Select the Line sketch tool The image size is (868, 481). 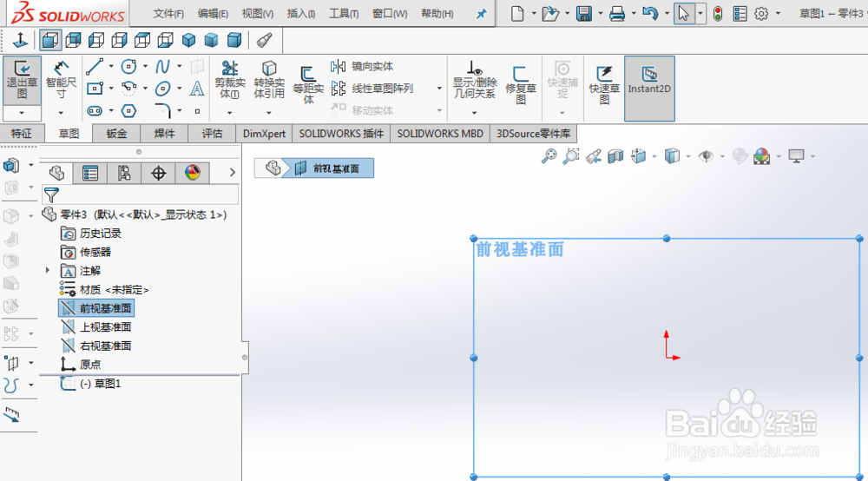click(94, 67)
